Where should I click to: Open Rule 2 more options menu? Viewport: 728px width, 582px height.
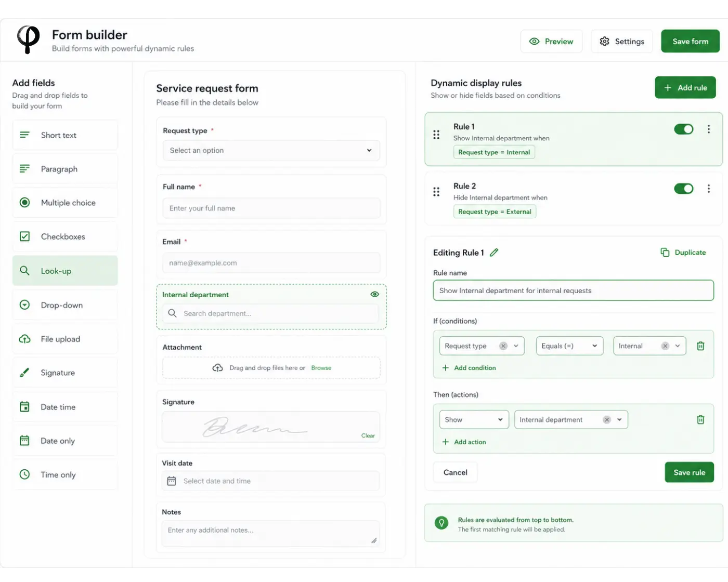[708, 189]
